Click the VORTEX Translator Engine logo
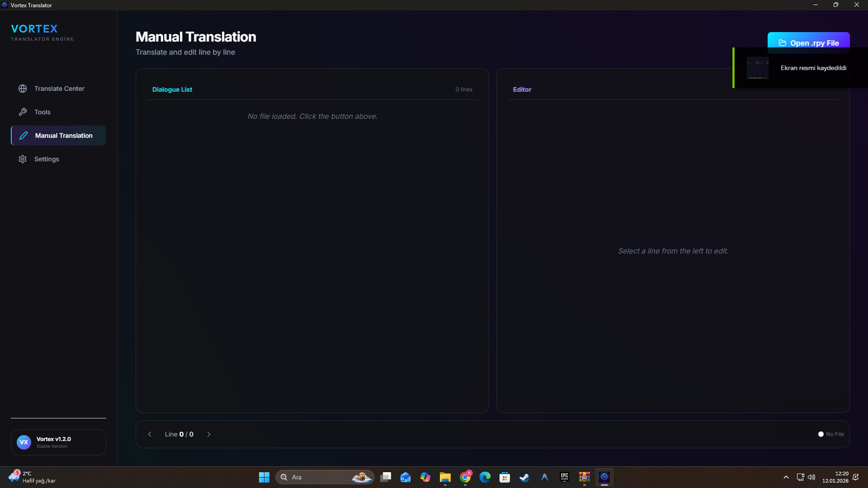868x488 pixels. 42,33
